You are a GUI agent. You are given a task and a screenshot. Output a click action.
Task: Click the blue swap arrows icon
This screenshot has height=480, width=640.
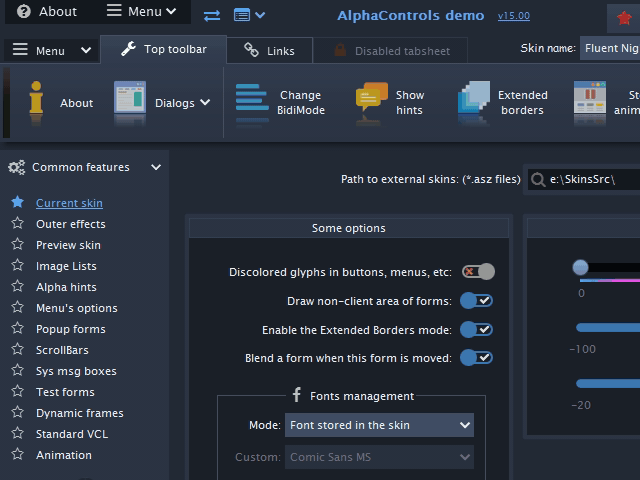tap(212, 16)
